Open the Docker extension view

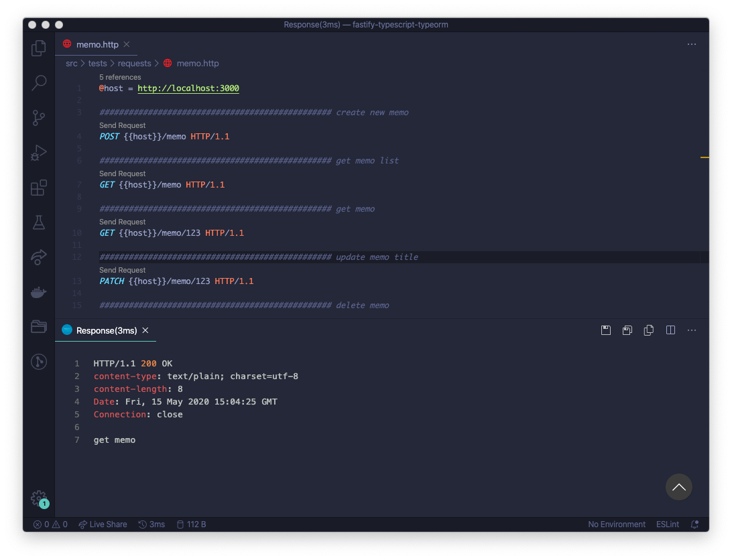[x=38, y=291]
